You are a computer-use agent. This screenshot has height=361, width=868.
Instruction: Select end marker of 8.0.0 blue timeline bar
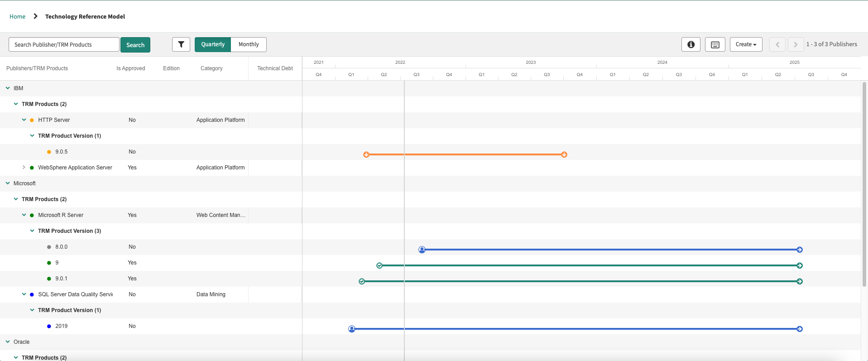click(x=800, y=250)
